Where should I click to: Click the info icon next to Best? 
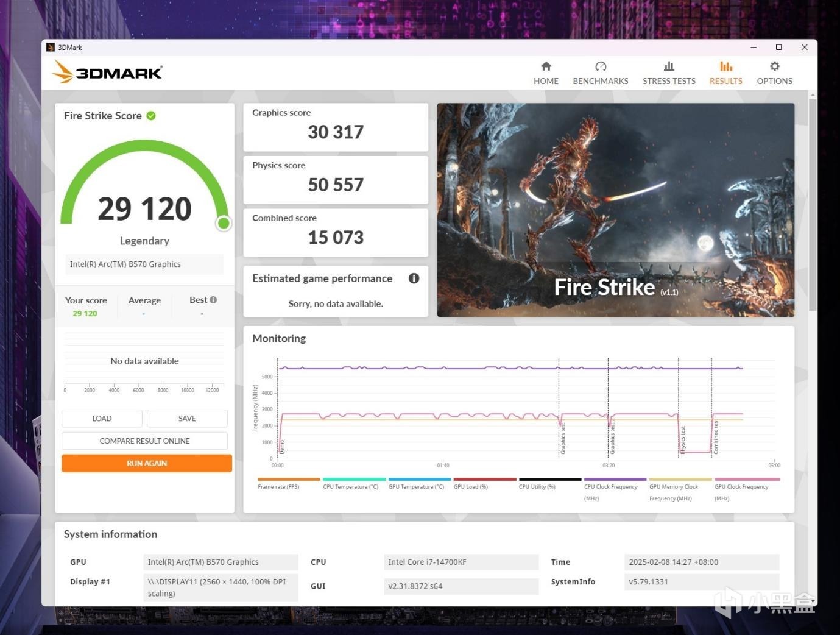(x=213, y=300)
